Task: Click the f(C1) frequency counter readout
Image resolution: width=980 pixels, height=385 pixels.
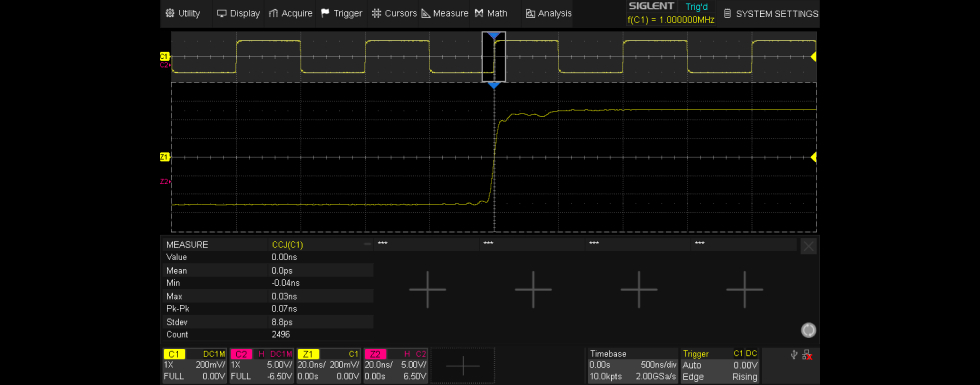Action: [670, 20]
